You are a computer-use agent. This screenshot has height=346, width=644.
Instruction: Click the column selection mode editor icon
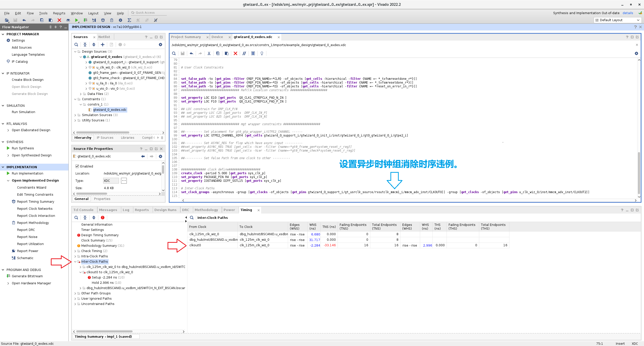coord(253,53)
